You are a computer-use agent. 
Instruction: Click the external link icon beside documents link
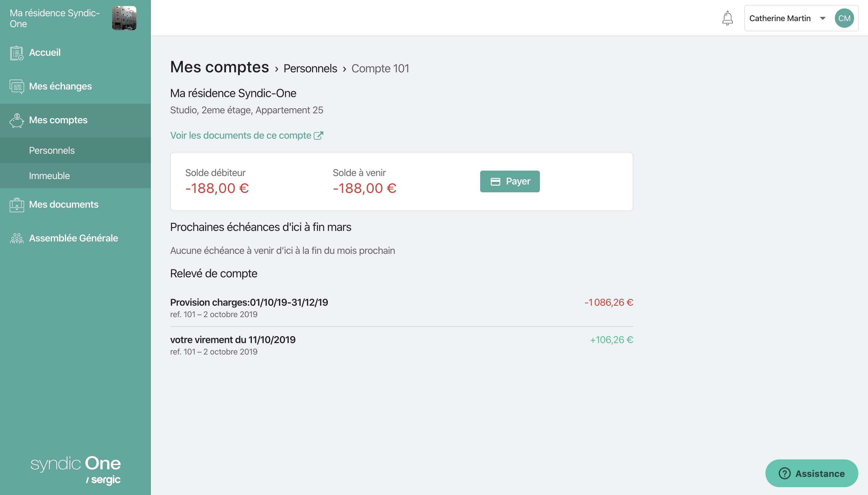(x=318, y=135)
